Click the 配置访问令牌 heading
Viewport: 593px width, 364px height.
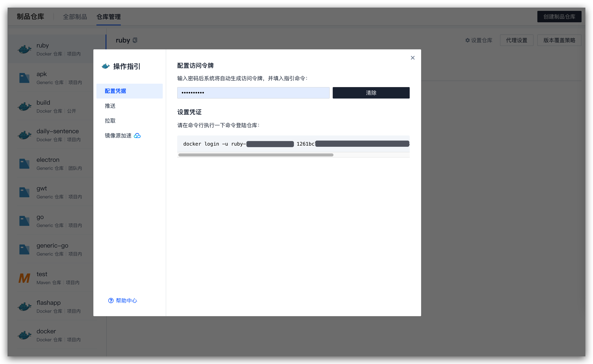pyautogui.click(x=195, y=66)
